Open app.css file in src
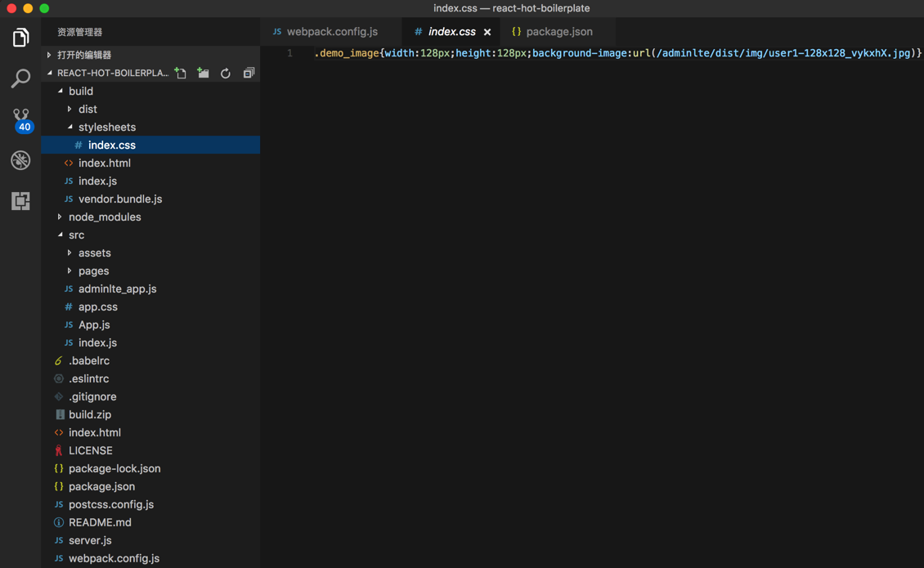Screen dimensions: 924x568 point(150,307)
